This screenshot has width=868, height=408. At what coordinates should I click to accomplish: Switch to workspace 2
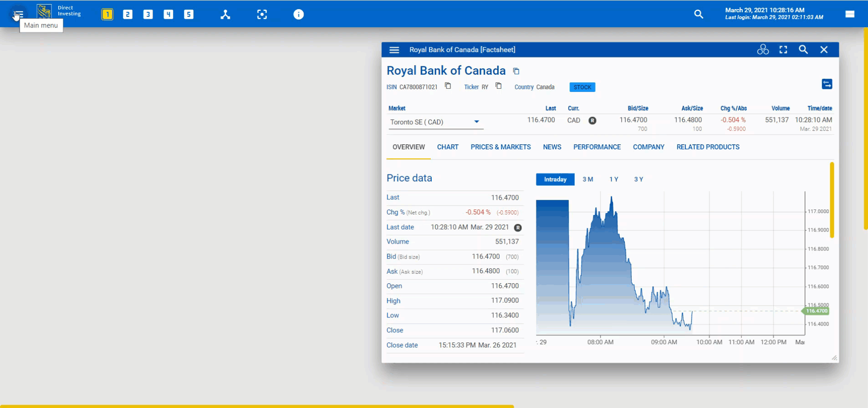point(128,15)
